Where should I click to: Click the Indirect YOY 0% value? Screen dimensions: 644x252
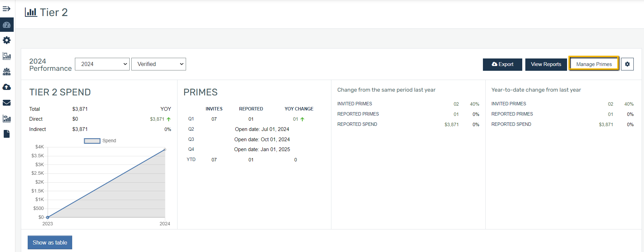tap(168, 129)
